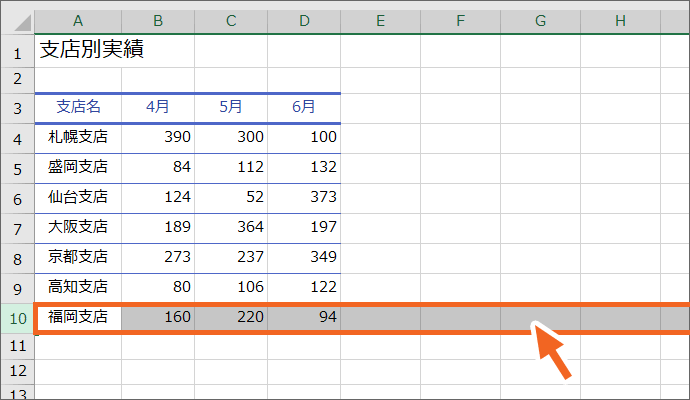Select the 仙台支店 cell
Screen dimensions: 690x400
[78, 198]
